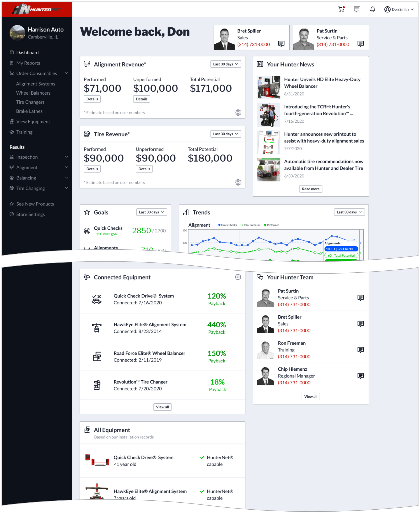Open Alignment Revenue Last 30 days dropdown
Image resolution: width=420 pixels, height=521 pixels.
[x=226, y=64]
